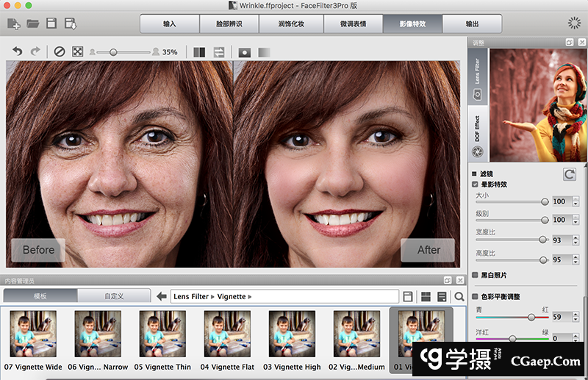Click the back arrow beside the Lens Filter path
The width and height of the screenshot is (588, 380).
pos(162,296)
